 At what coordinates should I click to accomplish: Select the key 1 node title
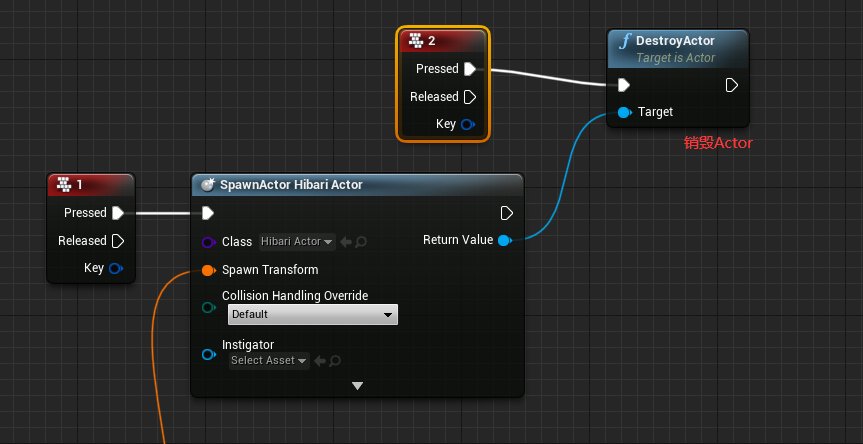point(80,185)
